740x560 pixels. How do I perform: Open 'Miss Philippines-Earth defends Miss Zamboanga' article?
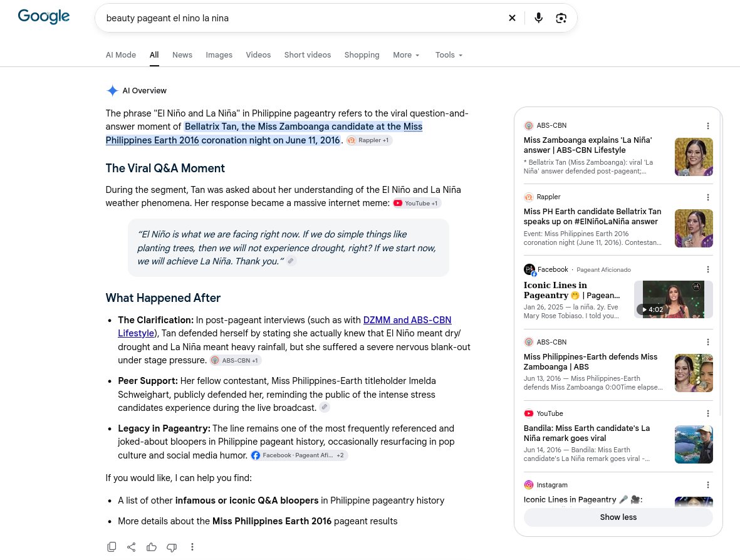[590, 362]
